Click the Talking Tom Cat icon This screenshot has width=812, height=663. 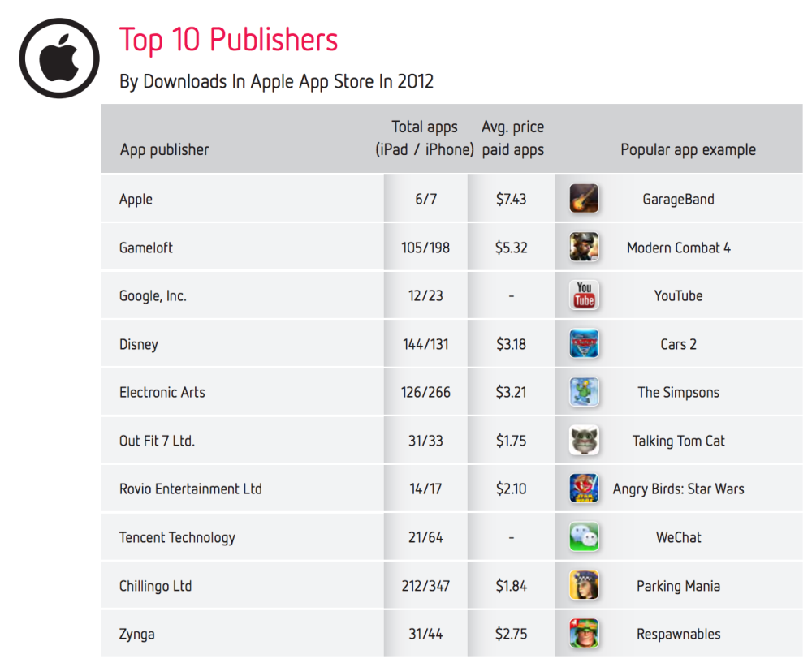click(584, 441)
